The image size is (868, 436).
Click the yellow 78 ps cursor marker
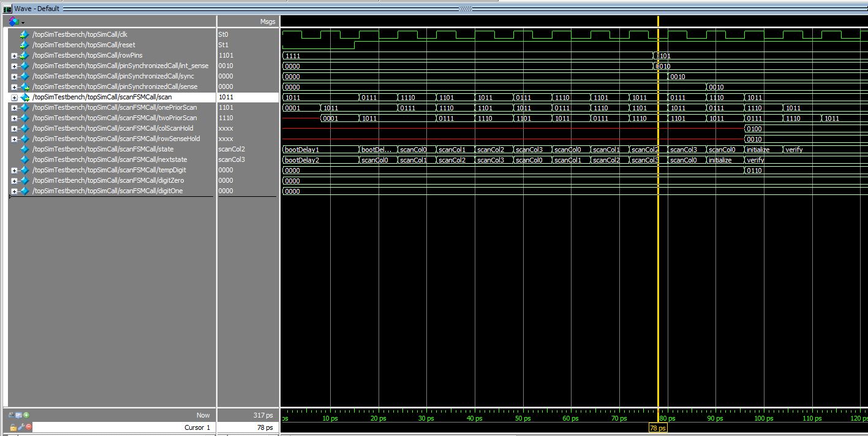click(657, 428)
